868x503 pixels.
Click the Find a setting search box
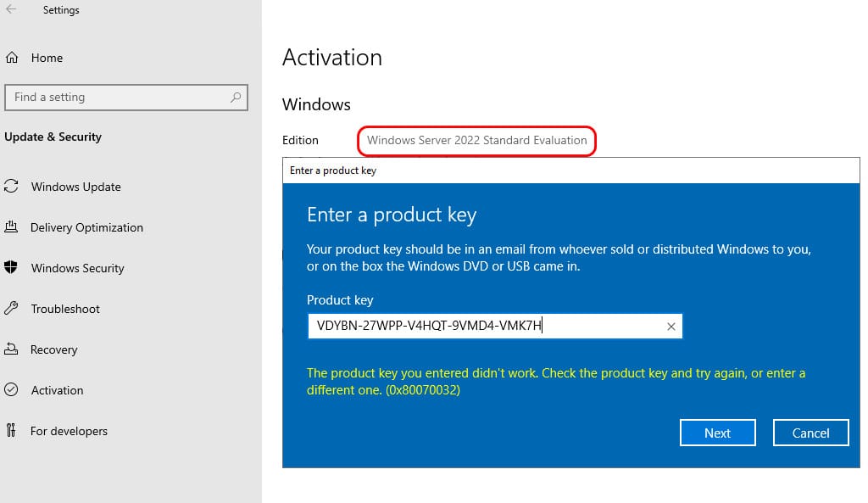coord(125,98)
